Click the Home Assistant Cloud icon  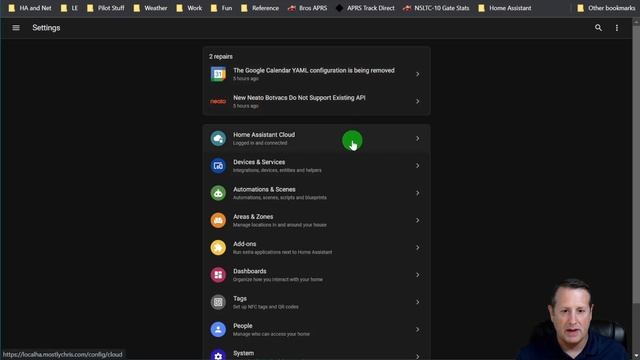tap(218, 138)
